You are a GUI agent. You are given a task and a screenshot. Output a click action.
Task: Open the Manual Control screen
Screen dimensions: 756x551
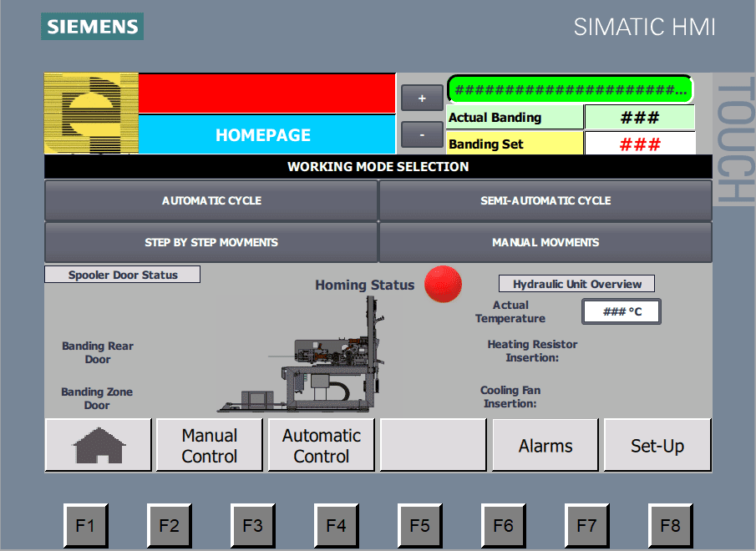point(210,445)
